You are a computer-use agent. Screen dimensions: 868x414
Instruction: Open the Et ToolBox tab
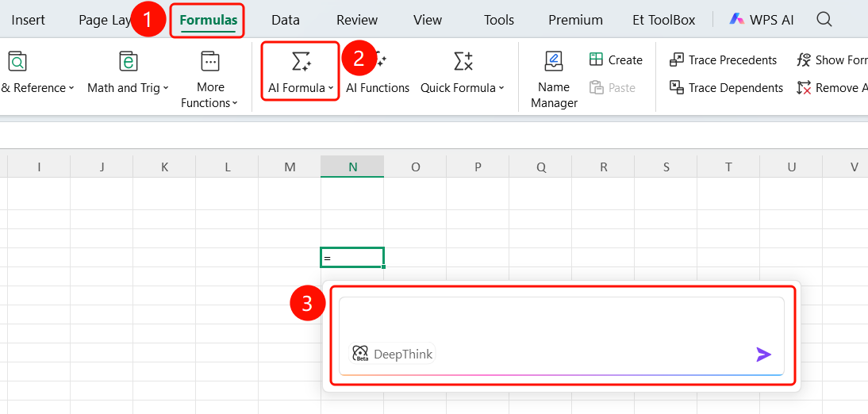tap(664, 21)
